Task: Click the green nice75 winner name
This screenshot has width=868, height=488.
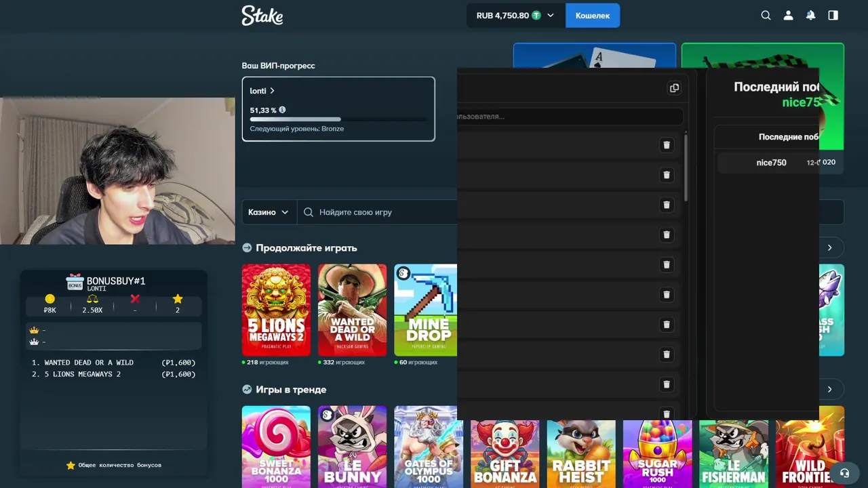Action: (801, 102)
